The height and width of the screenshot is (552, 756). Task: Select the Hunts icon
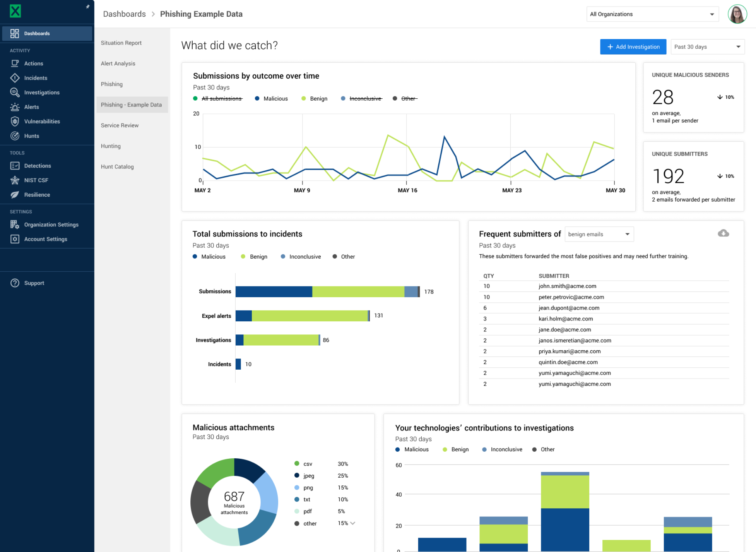[15, 136]
